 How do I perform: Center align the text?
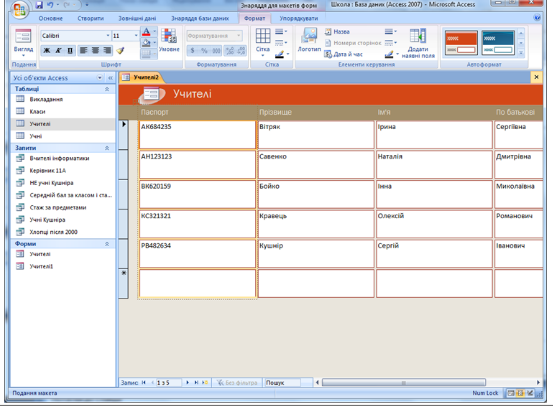coord(95,50)
